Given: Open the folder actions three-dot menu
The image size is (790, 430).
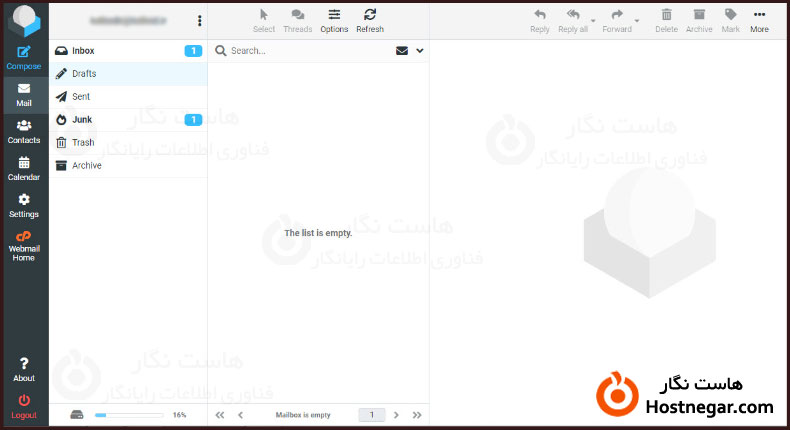Looking at the screenshot, I should click(x=199, y=20).
